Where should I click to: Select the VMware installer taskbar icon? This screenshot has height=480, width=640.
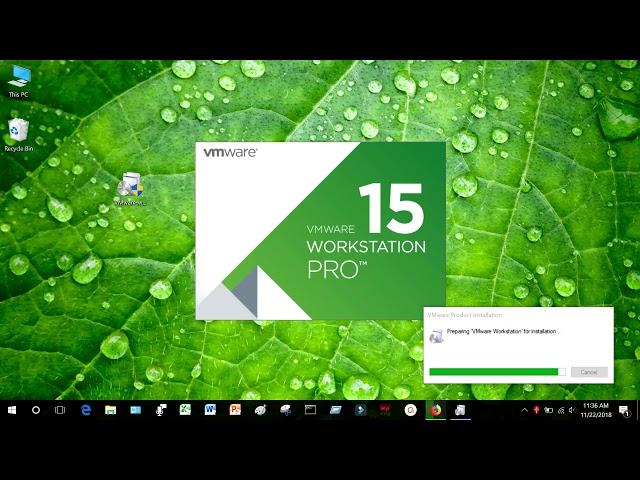[x=460, y=410]
